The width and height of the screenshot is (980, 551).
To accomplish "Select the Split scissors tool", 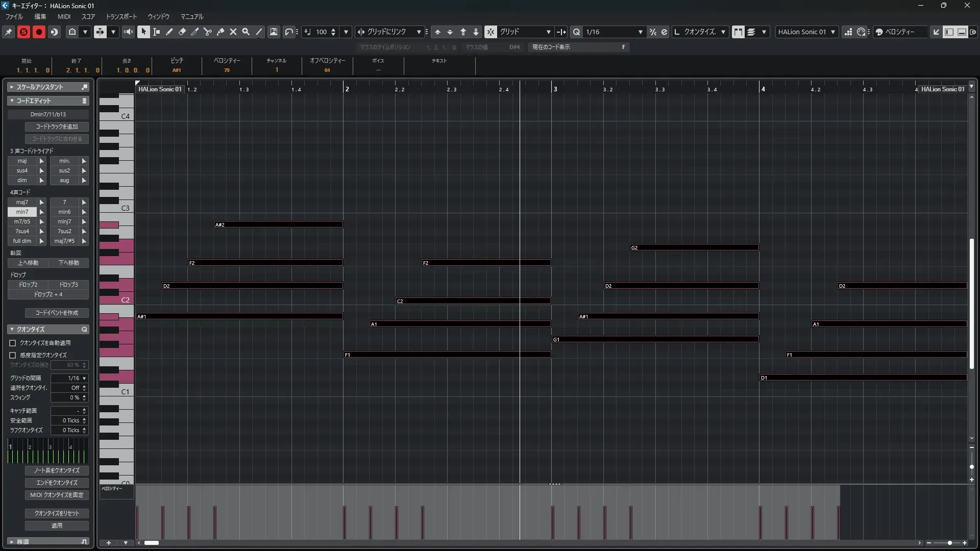I will coord(208,32).
